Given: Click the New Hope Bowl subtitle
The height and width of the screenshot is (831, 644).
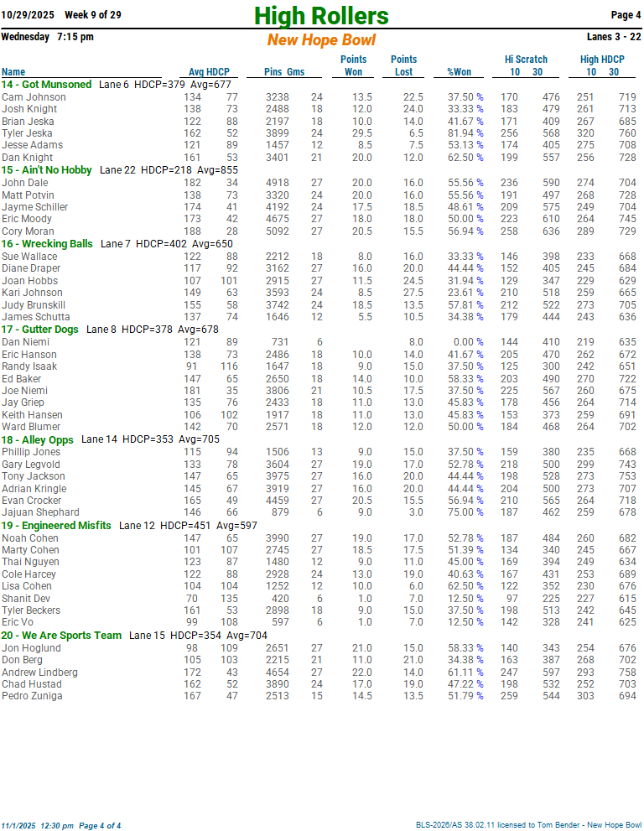Looking at the screenshot, I should (x=321, y=40).
